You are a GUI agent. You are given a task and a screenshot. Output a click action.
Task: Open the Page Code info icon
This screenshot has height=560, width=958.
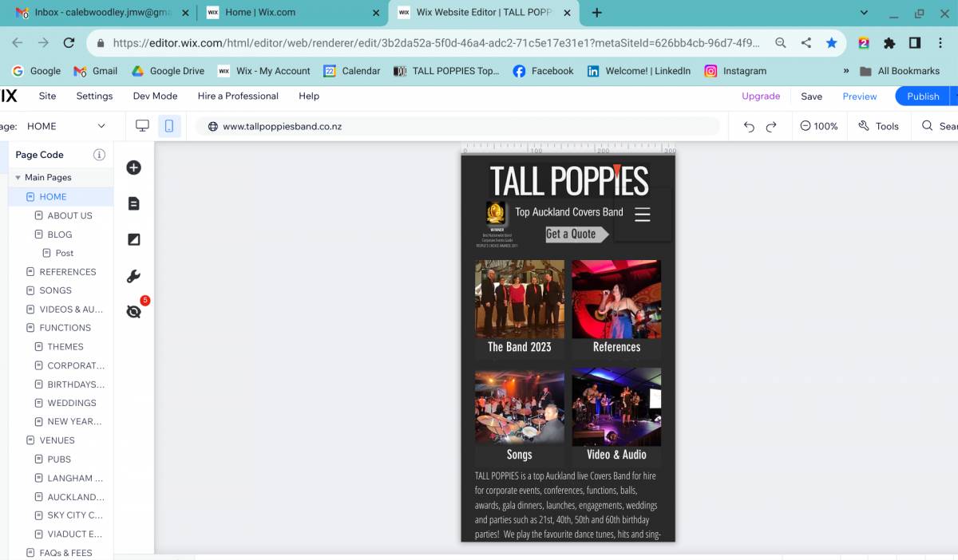pos(99,155)
